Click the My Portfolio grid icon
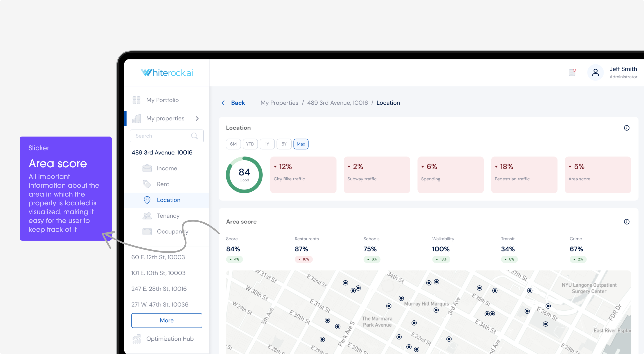The width and height of the screenshot is (644, 354). click(136, 100)
